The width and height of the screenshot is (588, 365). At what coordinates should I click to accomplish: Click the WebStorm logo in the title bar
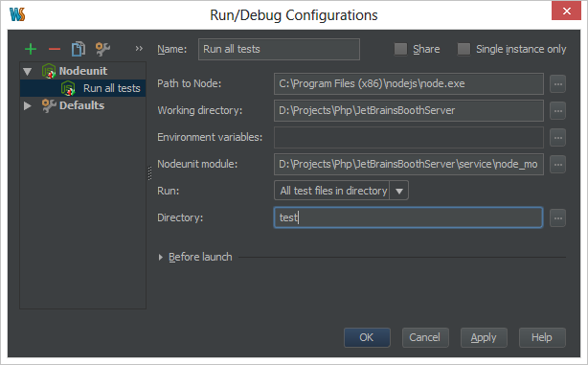tap(17, 14)
